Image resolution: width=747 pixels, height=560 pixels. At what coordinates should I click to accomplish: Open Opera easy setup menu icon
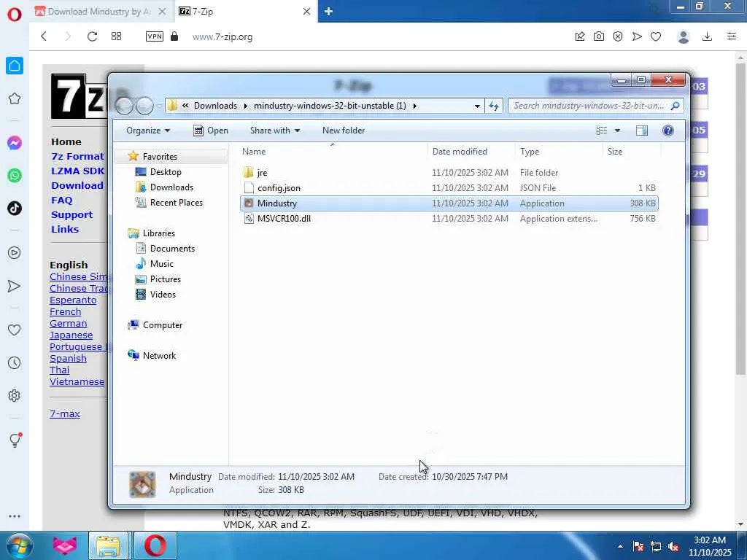(732, 36)
